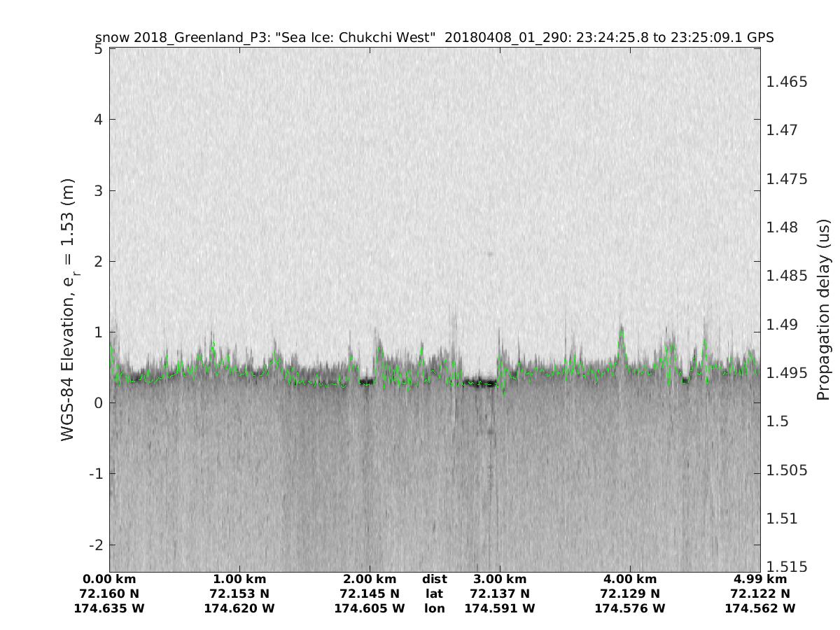
Task: Click the 2.00 km x-axis tick label
Action: point(370,579)
